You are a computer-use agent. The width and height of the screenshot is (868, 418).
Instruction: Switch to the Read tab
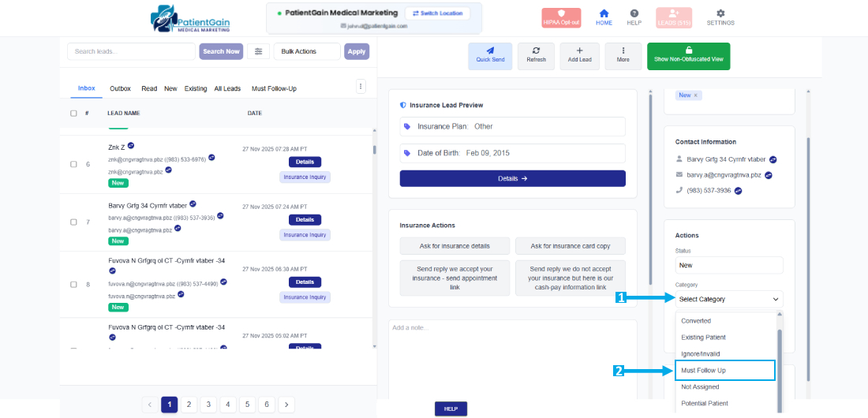pyautogui.click(x=149, y=88)
